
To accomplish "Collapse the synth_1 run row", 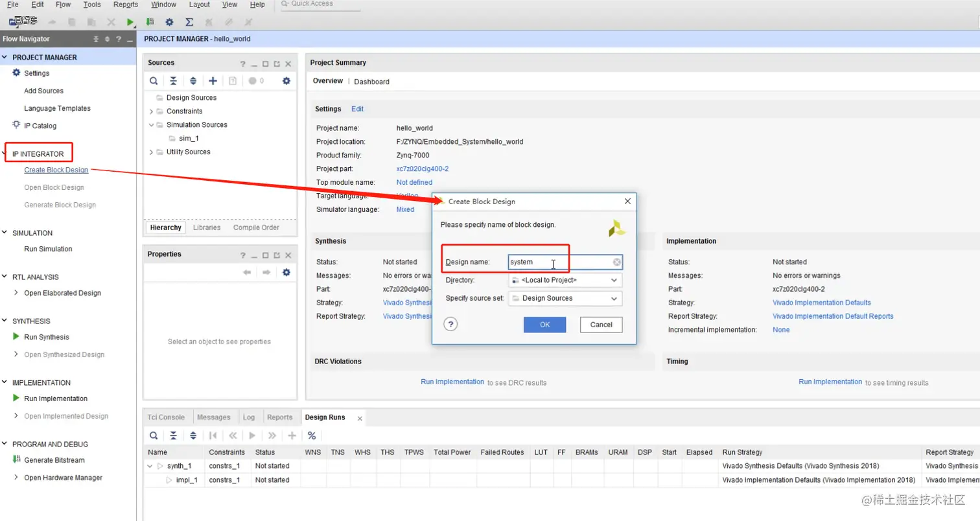I will click(151, 466).
